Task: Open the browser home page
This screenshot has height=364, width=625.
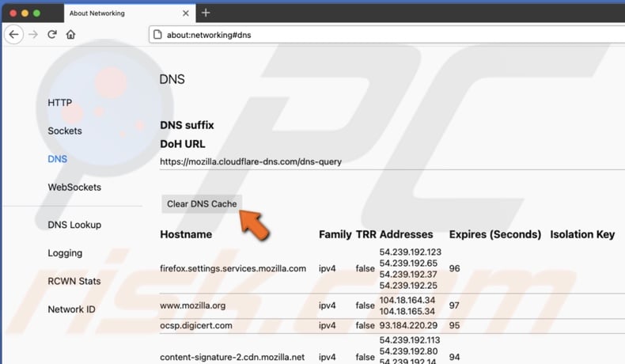Action: (x=70, y=34)
